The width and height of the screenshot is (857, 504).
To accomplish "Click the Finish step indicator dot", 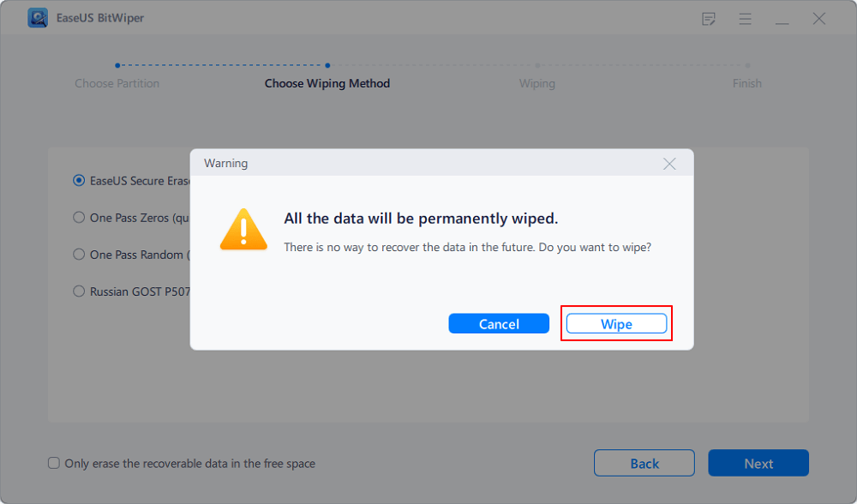I will [x=747, y=64].
